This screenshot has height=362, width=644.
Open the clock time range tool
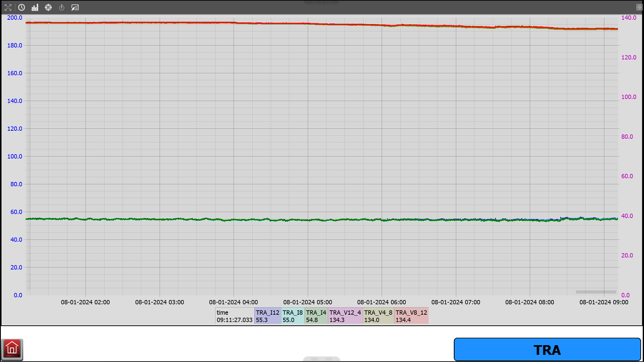[x=22, y=8]
